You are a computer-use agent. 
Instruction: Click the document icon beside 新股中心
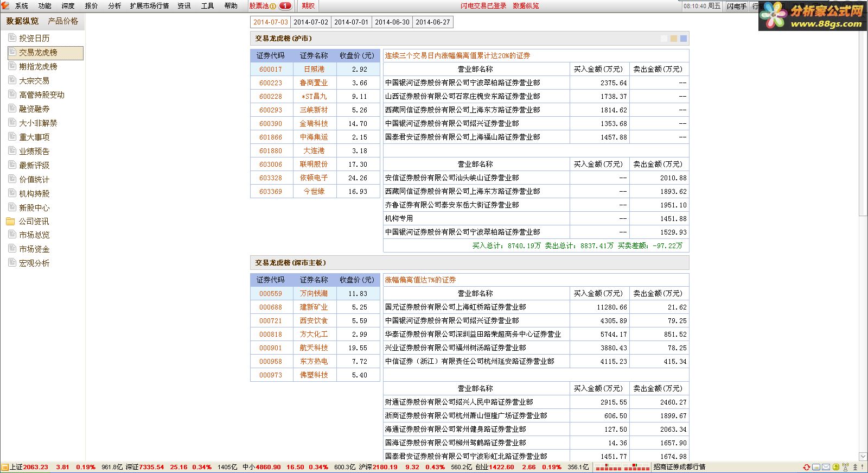pos(12,207)
